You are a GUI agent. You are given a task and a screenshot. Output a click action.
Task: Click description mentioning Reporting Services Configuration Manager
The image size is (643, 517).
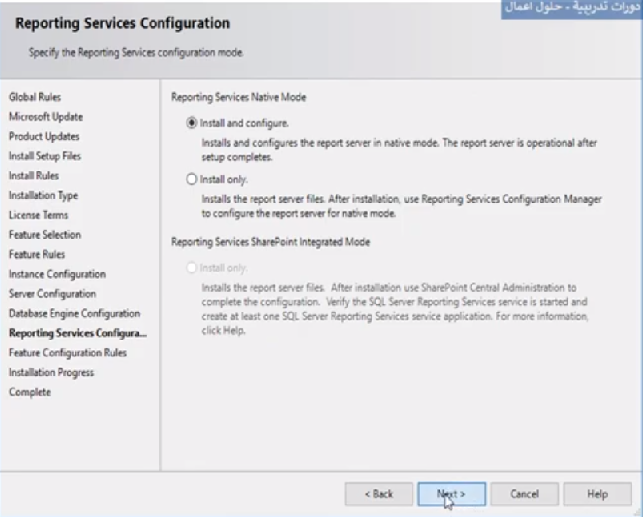coord(401,206)
